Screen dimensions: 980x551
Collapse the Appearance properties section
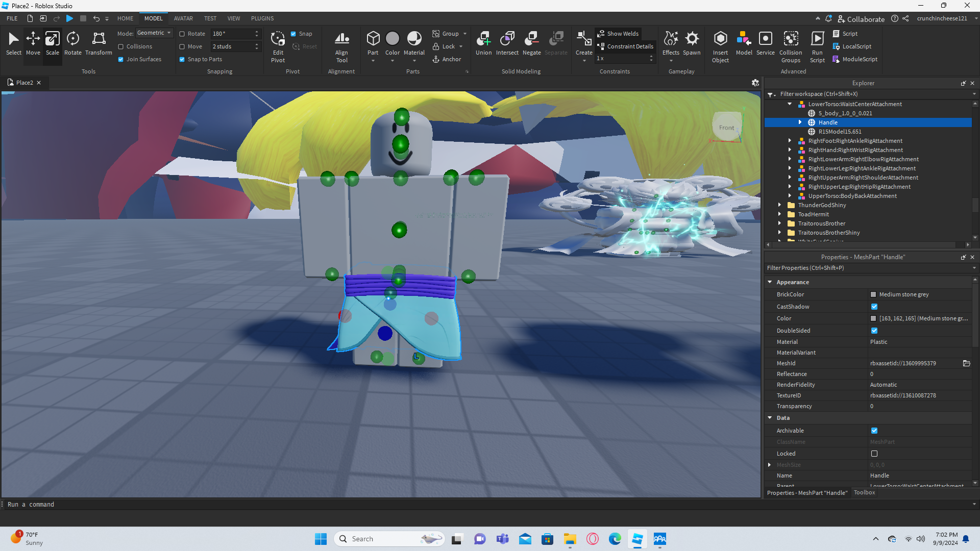click(x=770, y=282)
